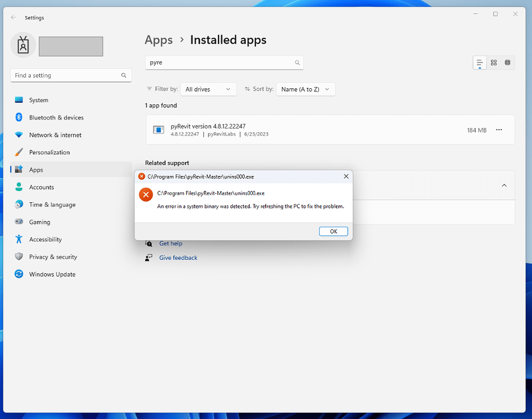Open the Sort by Name dropdown
The image size is (532, 419).
(x=305, y=89)
